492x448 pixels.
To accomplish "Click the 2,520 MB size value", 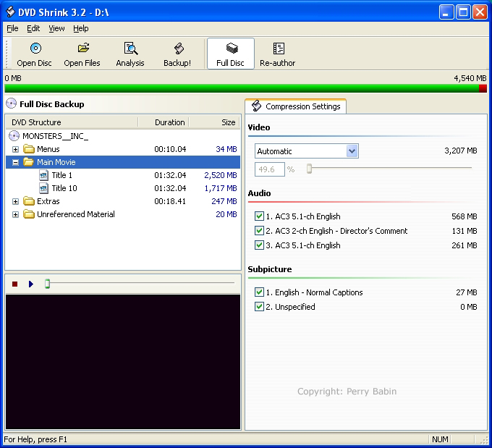I will click(x=220, y=175).
